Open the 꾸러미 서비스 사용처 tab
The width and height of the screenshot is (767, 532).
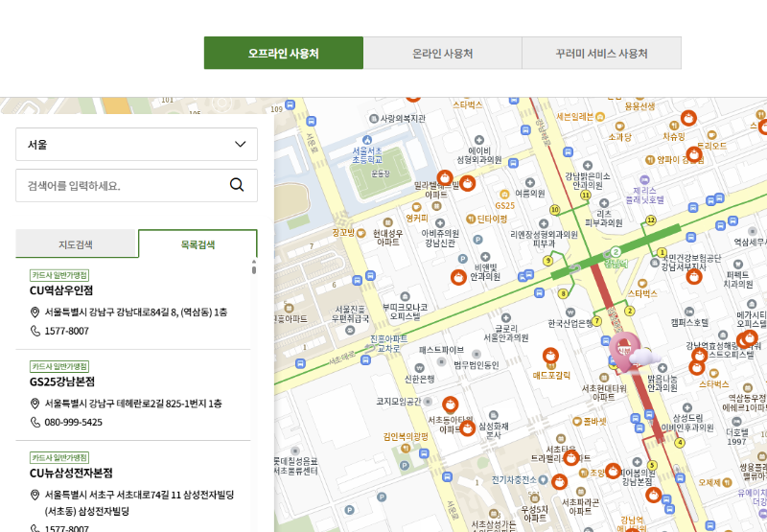click(602, 53)
